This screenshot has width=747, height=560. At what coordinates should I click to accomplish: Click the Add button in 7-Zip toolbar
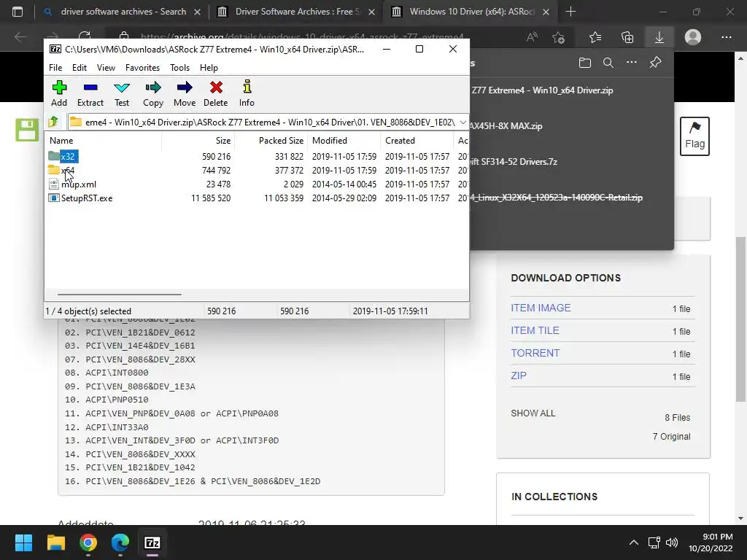59,93
